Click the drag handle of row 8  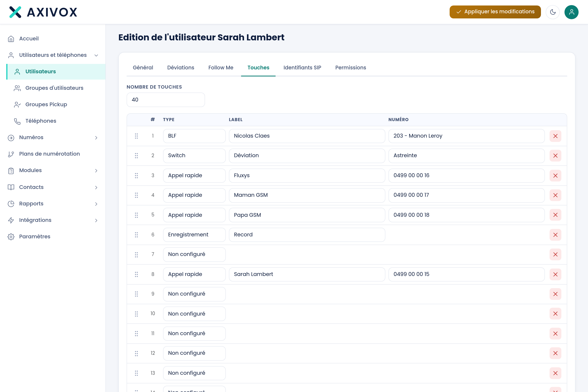[x=136, y=274]
